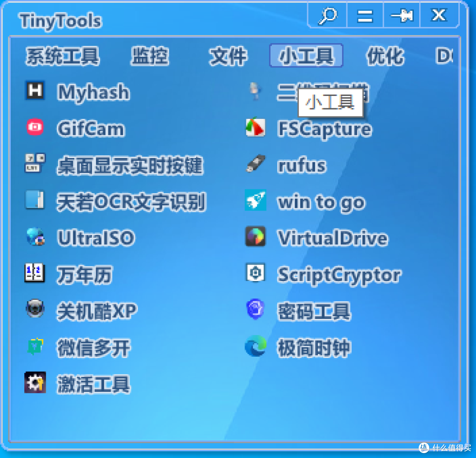Viewport: 476px width, 458px height.
Task: Open the rufus label
Action: 302,166
